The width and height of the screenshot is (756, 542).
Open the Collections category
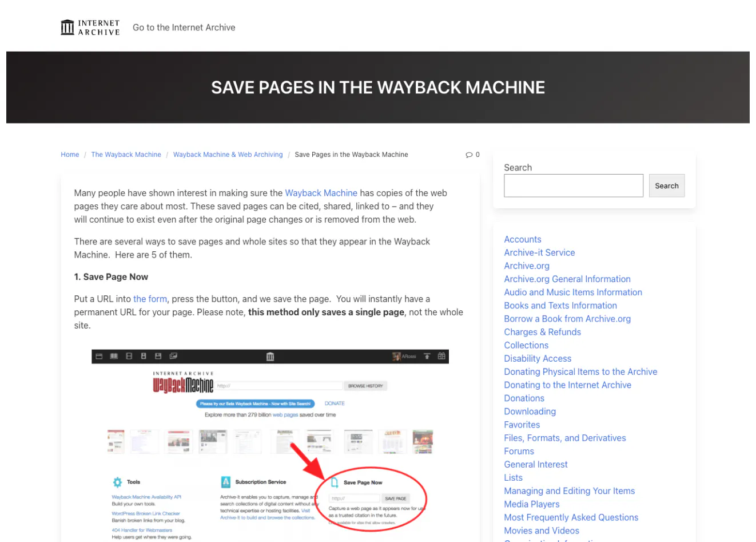(x=526, y=345)
